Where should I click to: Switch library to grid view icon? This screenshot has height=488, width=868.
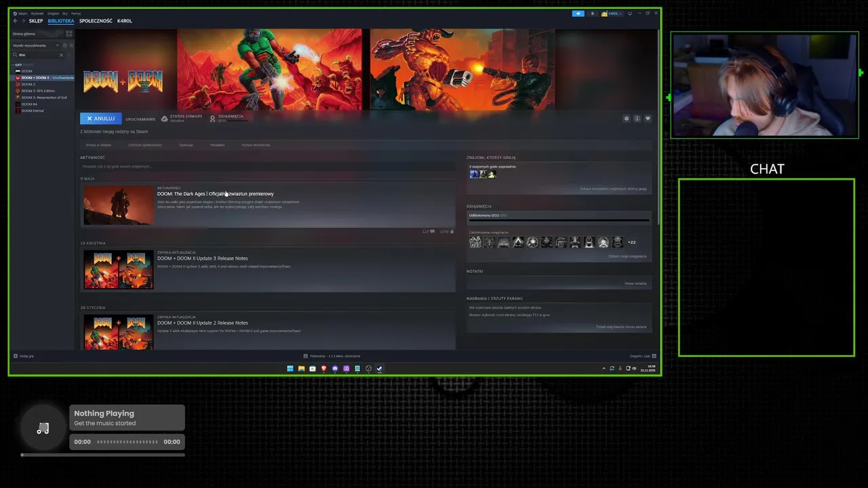click(68, 34)
